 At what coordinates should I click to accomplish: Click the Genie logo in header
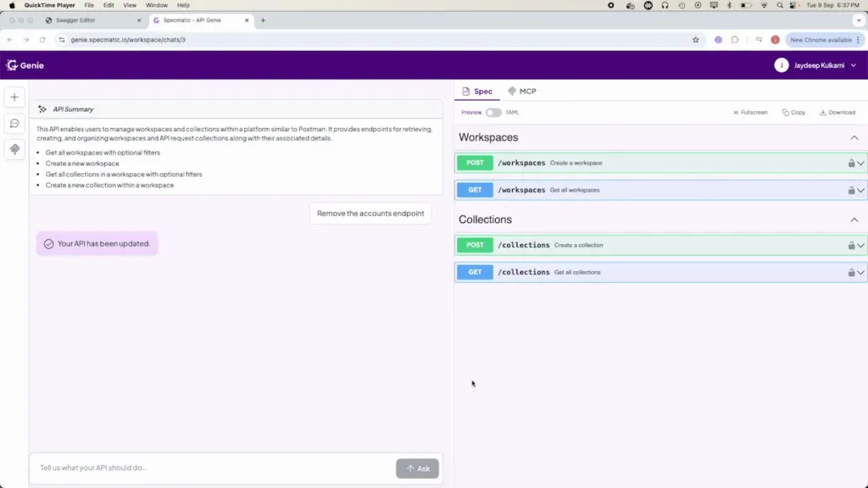pyautogui.click(x=25, y=65)
